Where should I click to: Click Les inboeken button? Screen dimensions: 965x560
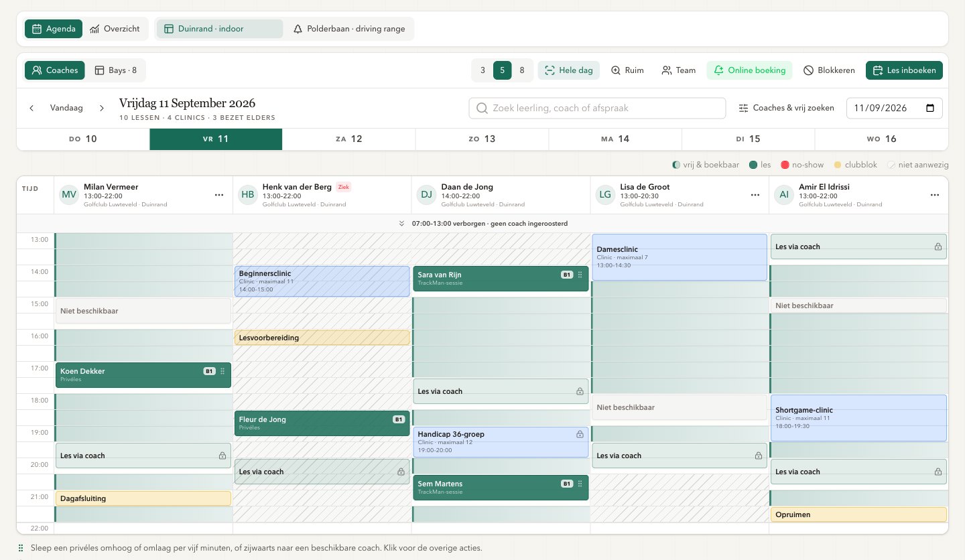(x=904, y=70)
